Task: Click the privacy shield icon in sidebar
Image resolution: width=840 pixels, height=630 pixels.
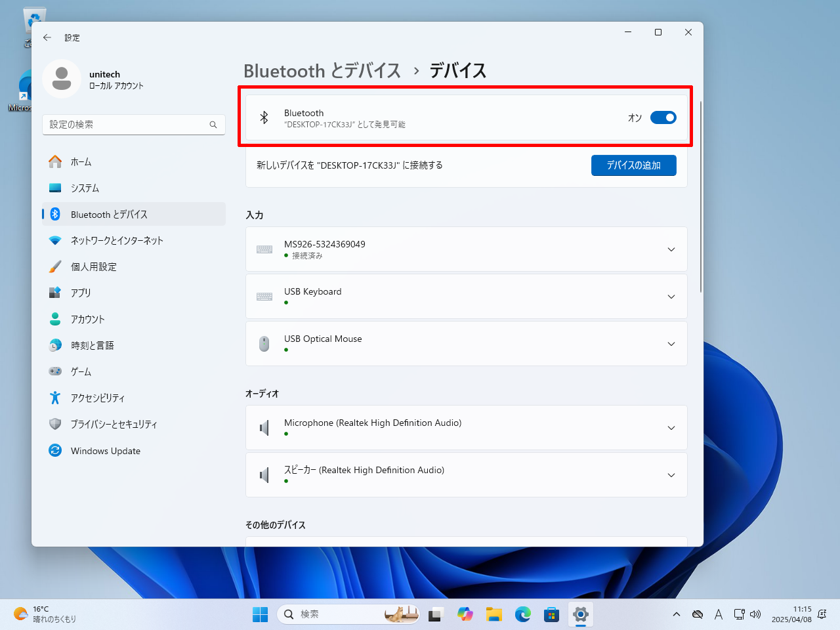Action: coord(55,424)
